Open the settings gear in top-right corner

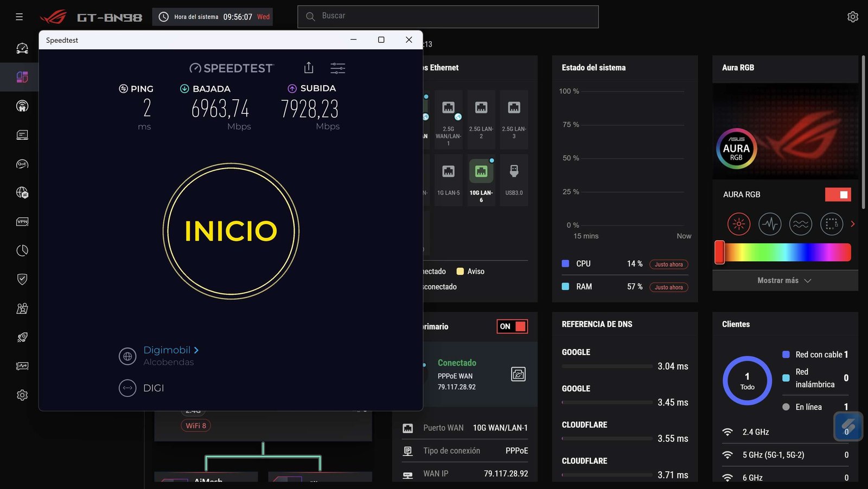pyautogui.click(x=853, y=17)
